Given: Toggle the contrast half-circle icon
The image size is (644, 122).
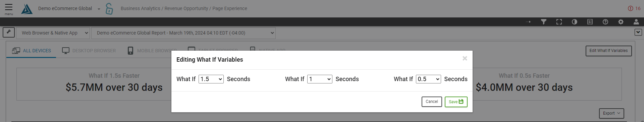Looking at the screenshot, I should click(x=575, y=22).
